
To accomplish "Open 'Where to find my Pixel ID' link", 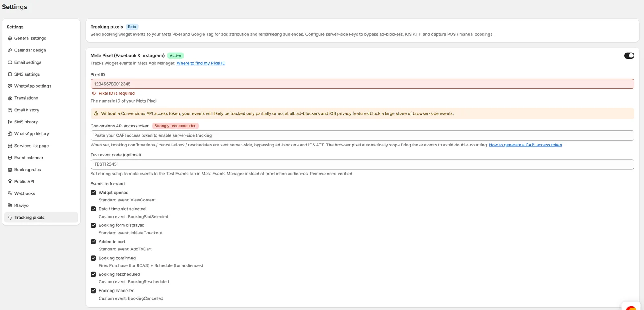I will [x=201, y=63].
